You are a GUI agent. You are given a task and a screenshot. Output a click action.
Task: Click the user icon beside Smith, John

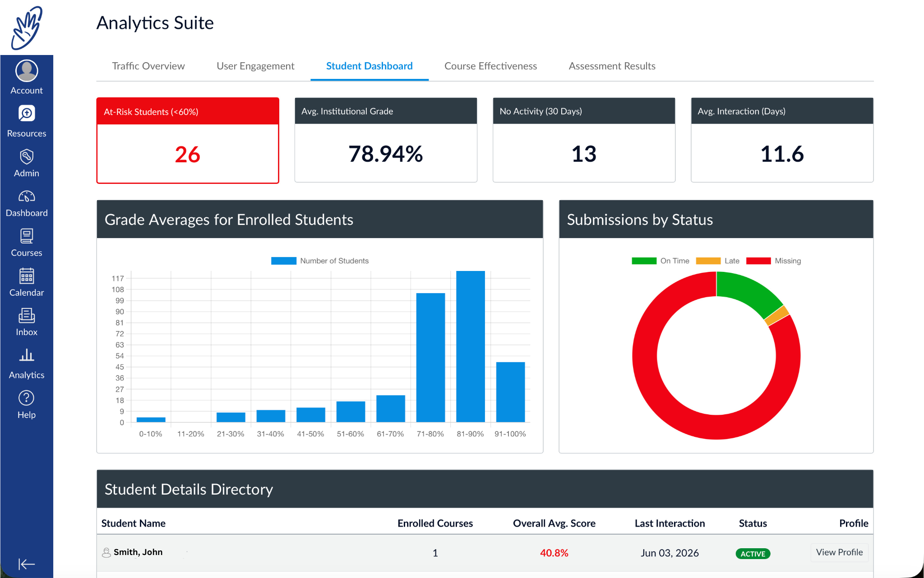point(106,552)
